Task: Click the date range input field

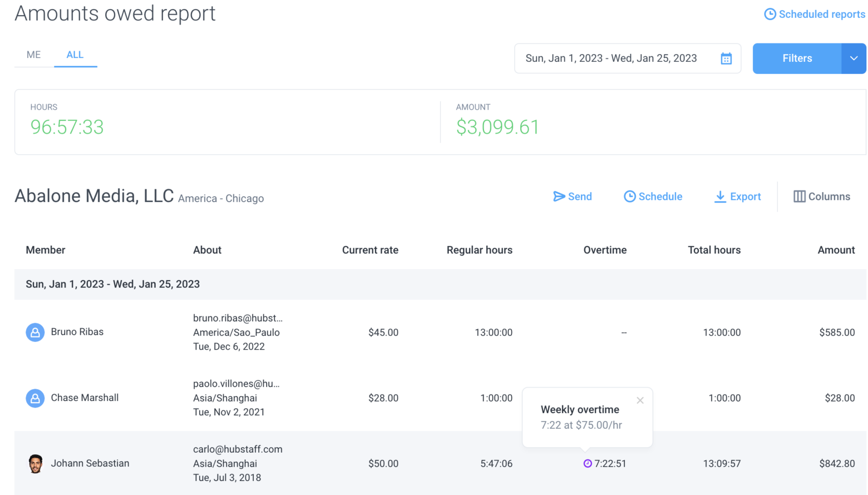Action: point(628,59)
